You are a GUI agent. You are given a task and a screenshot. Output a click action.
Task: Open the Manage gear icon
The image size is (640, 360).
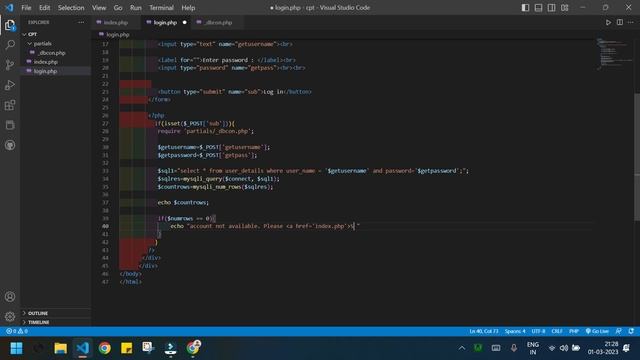(10, 316)
